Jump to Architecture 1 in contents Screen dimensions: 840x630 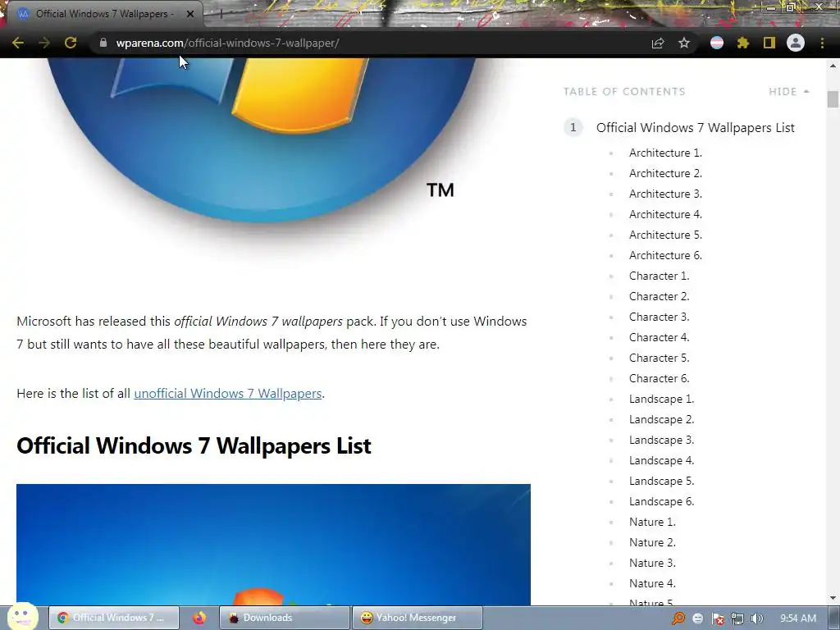click(x=665, y=153)
